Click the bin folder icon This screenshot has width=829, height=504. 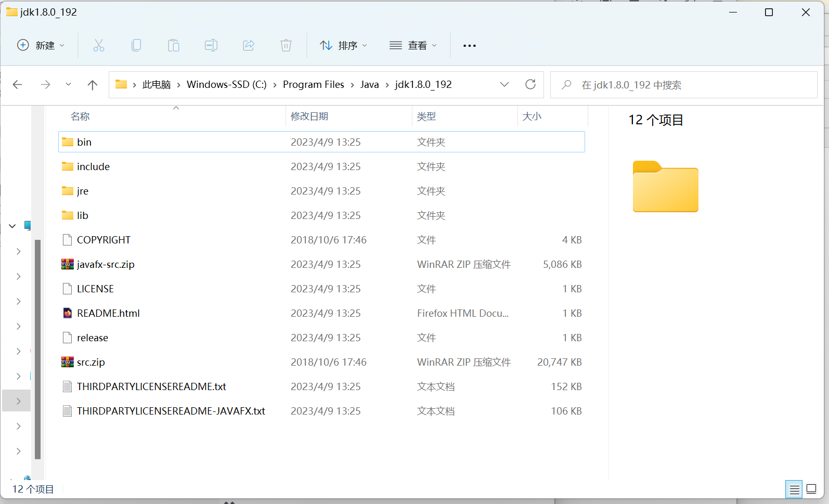coord(68,142)
